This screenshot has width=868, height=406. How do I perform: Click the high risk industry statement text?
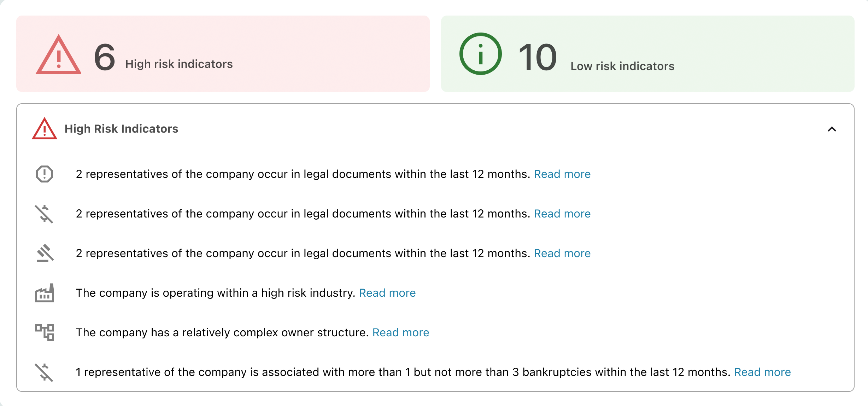tap(215, 293)
